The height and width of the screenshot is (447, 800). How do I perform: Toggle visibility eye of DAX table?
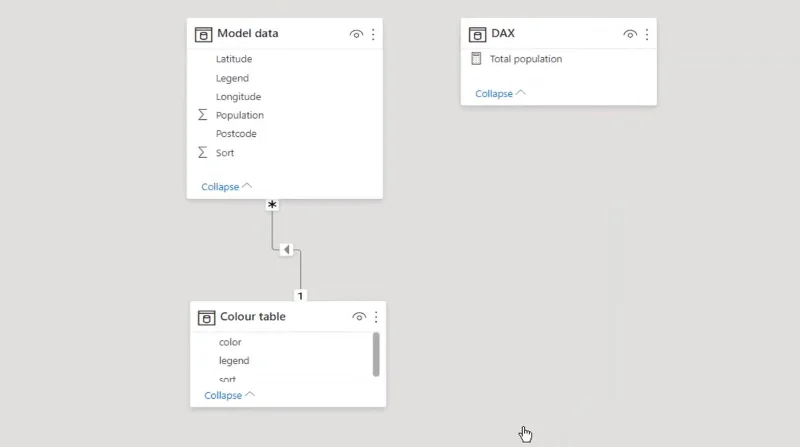tap(630, 34)
